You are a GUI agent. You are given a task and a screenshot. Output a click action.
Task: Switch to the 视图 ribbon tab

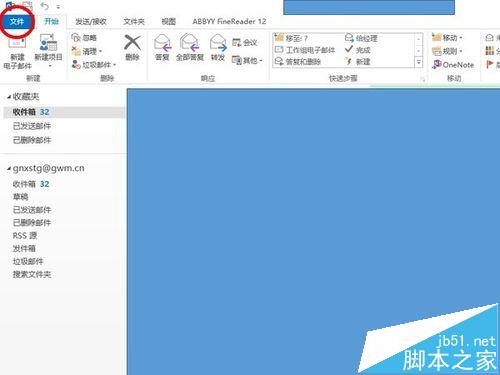(x=168, y=22)
